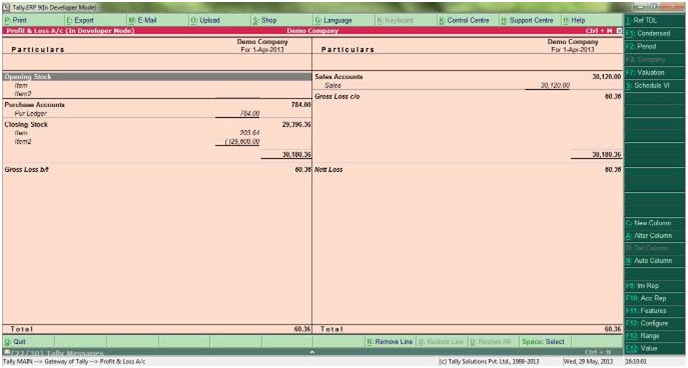Click the Tally.ERP 9 title bar icon

(x=6, y=7)
